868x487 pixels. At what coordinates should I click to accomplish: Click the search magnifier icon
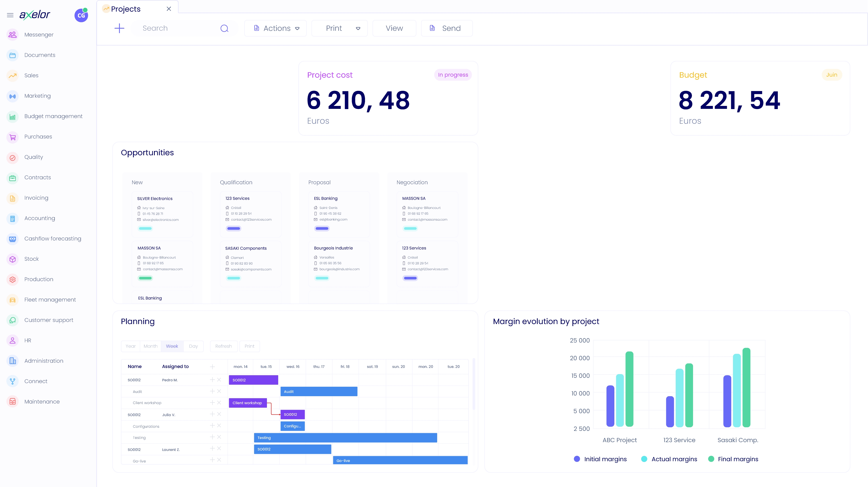224,28
